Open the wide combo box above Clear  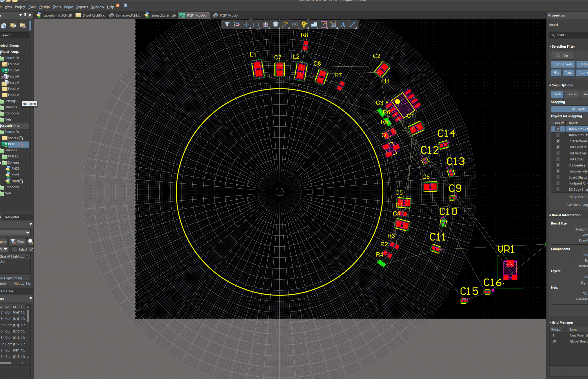16,233
